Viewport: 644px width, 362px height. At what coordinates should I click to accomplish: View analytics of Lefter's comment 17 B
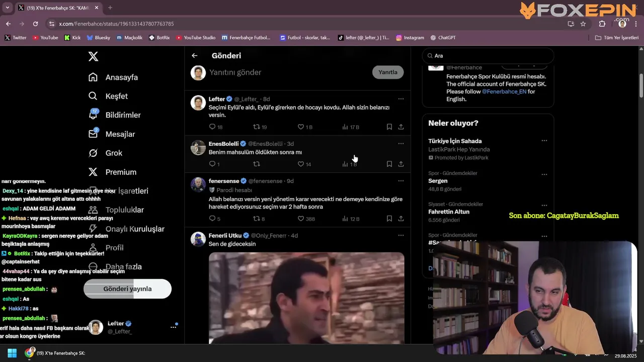351,127
